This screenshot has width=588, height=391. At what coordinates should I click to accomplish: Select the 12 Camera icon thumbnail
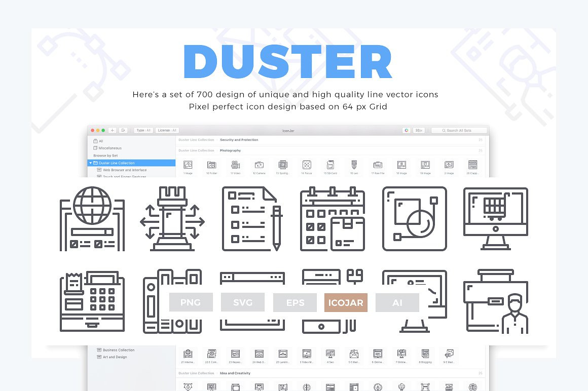pos(259,165)
